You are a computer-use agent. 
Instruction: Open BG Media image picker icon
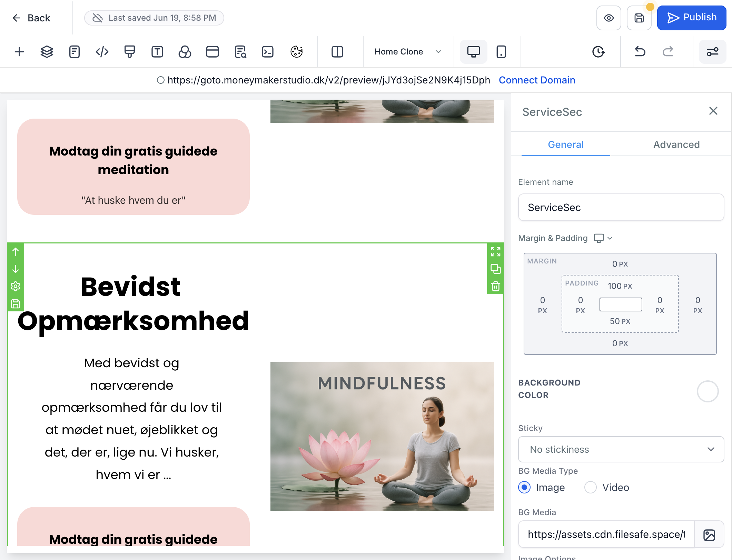coord(709,535)
